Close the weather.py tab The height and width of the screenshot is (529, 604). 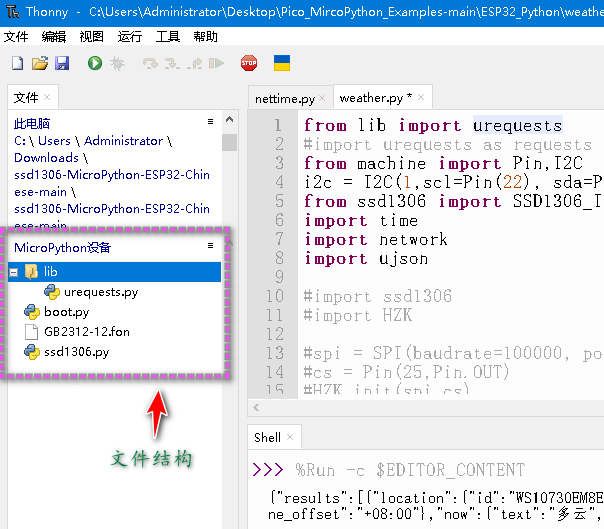pyautogui.click(x=421, y=97)
